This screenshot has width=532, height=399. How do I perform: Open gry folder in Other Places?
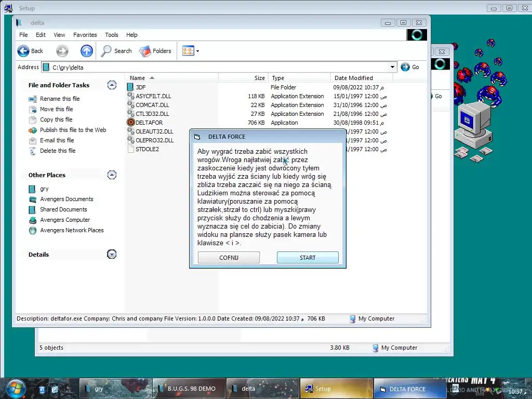pos(44,189)
